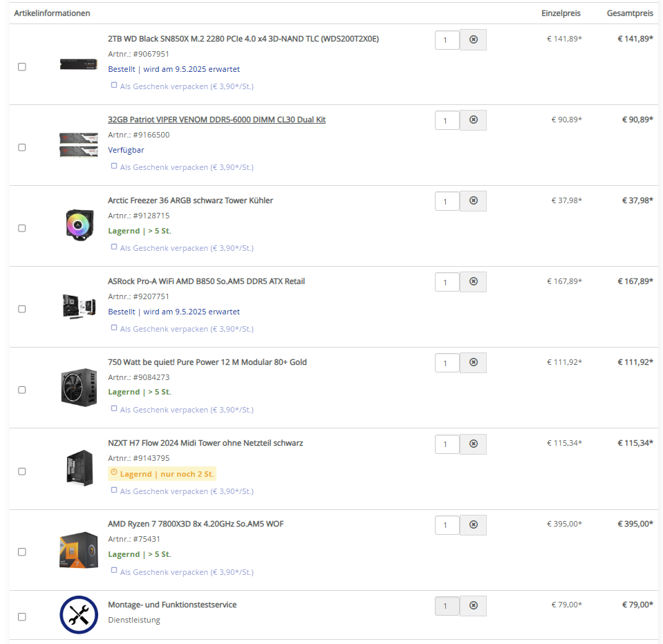Click the be quiet! power supply thumbnail
The width and height of the screenshot is (663, 644).
(x=79, y=388)
